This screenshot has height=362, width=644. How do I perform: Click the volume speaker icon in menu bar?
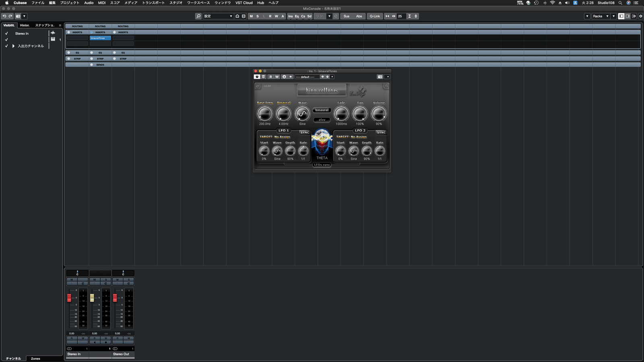click(x=567, y=3)
